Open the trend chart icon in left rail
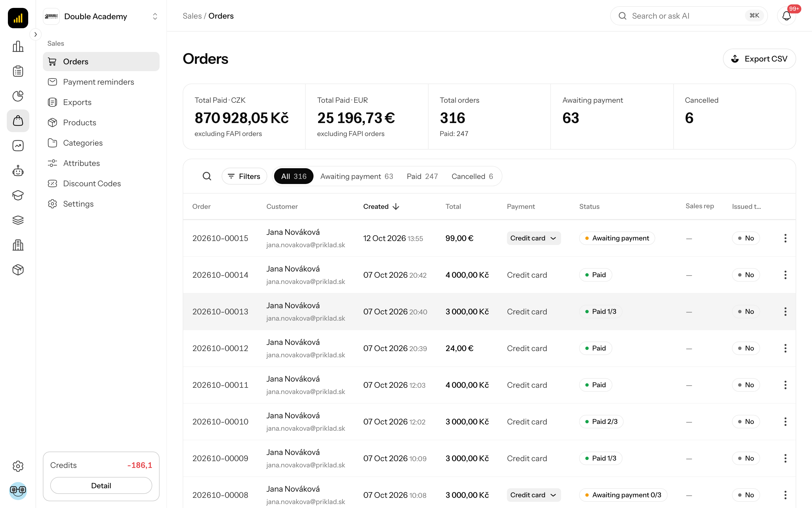 tap(18, 146)
